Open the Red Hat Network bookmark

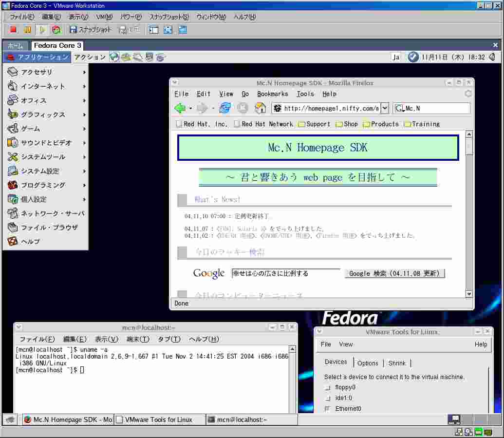(x=267, y=124)
